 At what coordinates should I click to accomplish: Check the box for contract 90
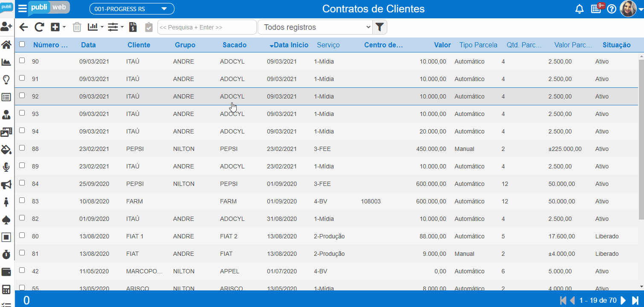tap(22, 61)
